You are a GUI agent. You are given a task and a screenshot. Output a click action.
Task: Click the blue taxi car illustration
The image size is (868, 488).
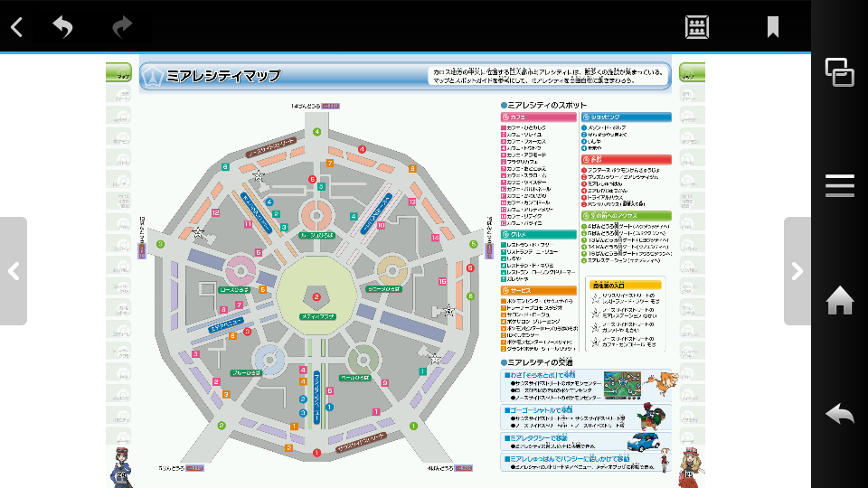pos(643,442)
